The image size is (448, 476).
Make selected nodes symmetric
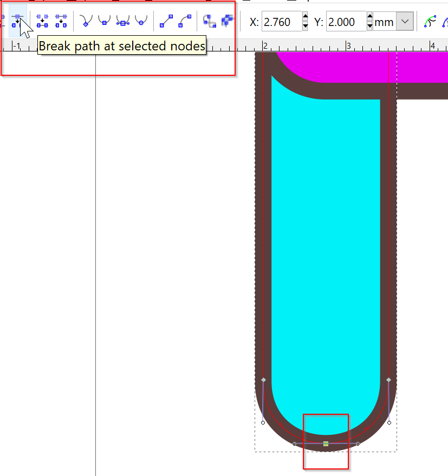point(123,21)
